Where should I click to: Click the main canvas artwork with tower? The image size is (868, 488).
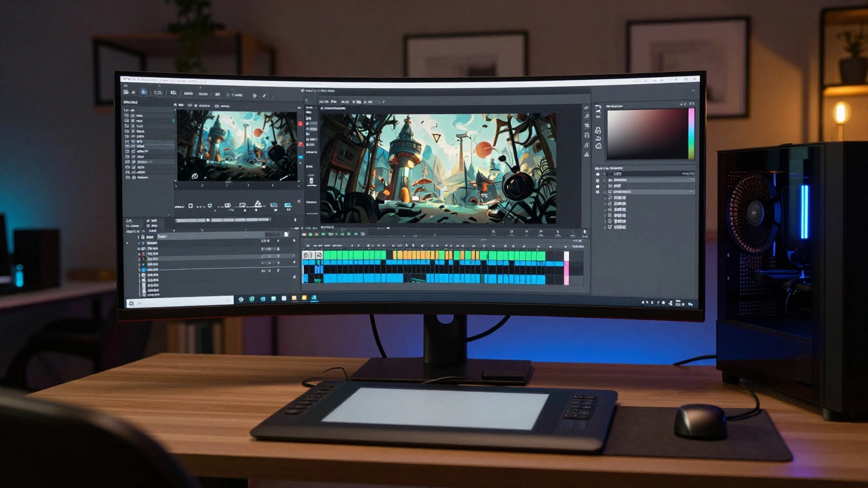pyautogui.click(x=438, y=167)
